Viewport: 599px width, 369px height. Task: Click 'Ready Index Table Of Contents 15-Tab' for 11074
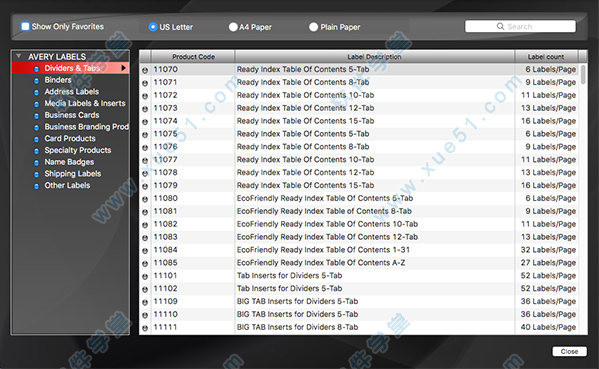point(306,121)
